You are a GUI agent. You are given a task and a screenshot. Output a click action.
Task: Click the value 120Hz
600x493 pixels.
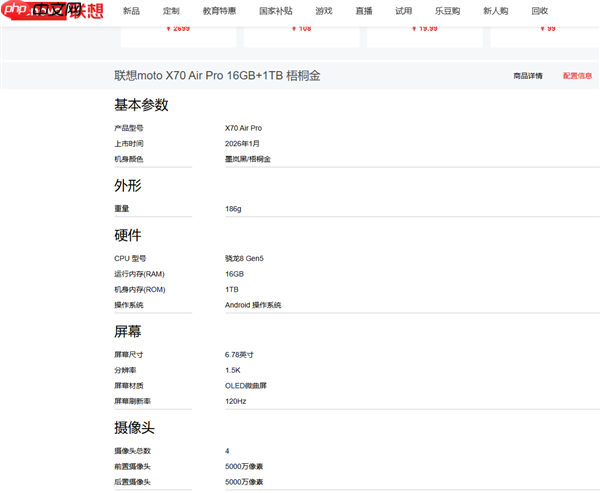coord(236,401)
